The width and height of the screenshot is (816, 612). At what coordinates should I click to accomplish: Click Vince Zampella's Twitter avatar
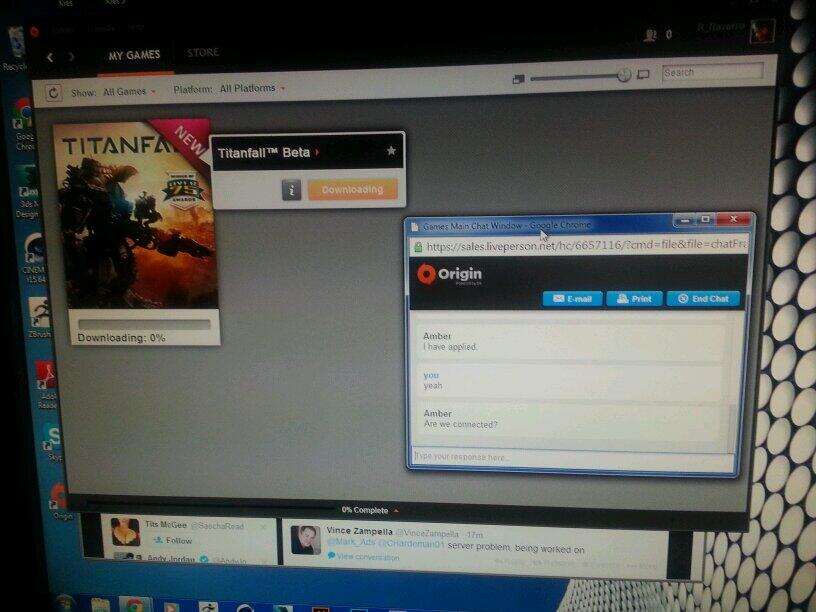coord(305,540)
